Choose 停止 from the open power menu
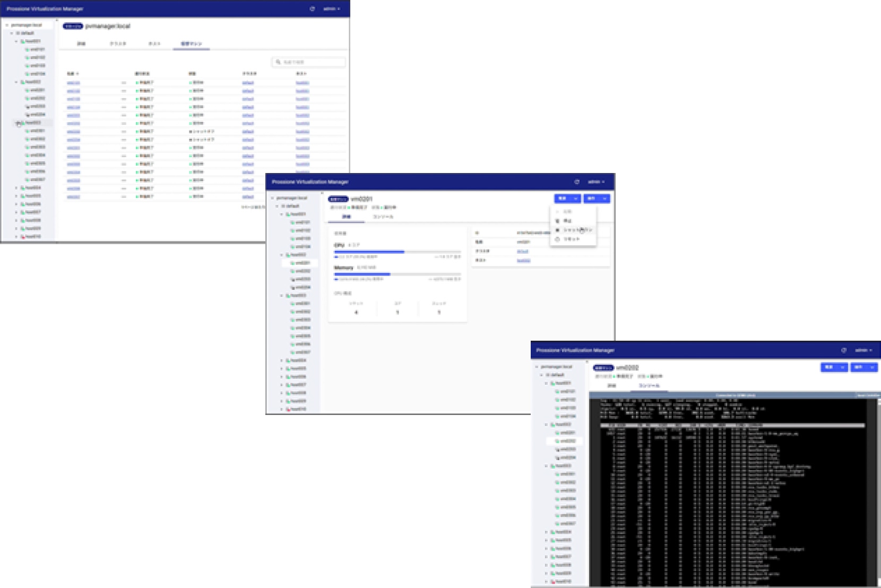Image resolution: width=881 pixels, height=588 pixels. pyautogui.click(x=573, y=221)
